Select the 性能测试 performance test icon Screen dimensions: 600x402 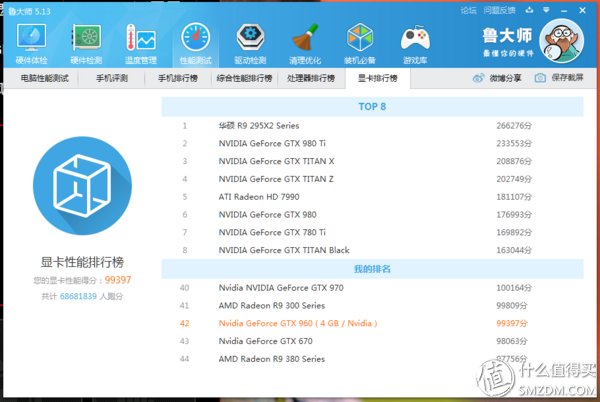point(194,42)
